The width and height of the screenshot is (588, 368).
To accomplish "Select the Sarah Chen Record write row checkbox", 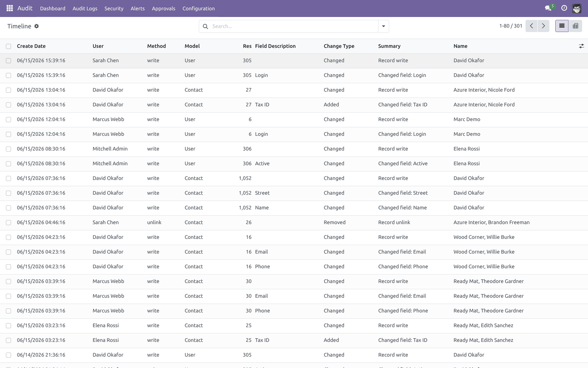I will click(8, 61).
